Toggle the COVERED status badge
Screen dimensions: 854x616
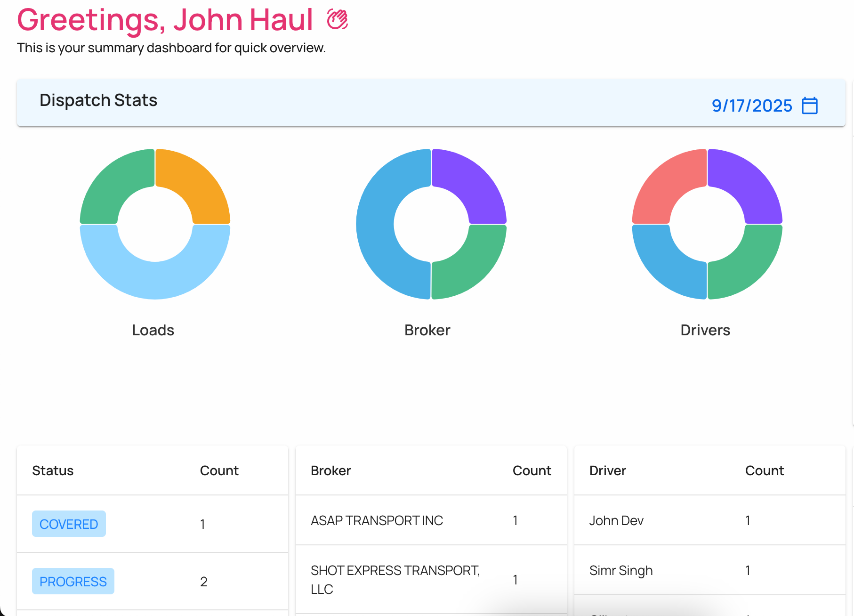(69, 524)
